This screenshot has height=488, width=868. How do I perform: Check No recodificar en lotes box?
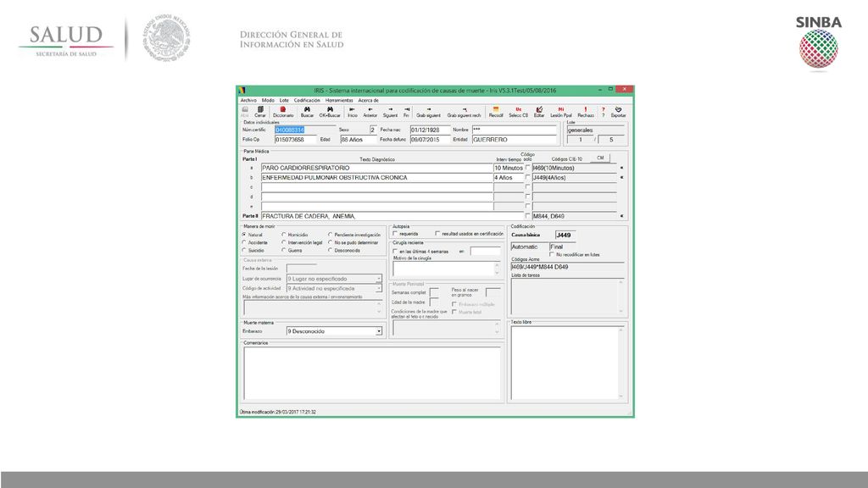tap(552, 254)
